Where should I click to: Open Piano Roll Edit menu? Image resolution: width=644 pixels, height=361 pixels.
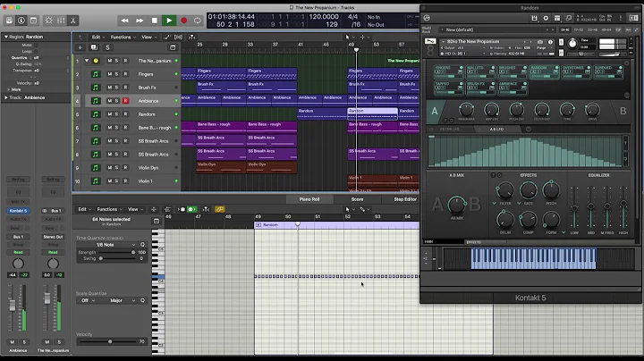(85, 209)
